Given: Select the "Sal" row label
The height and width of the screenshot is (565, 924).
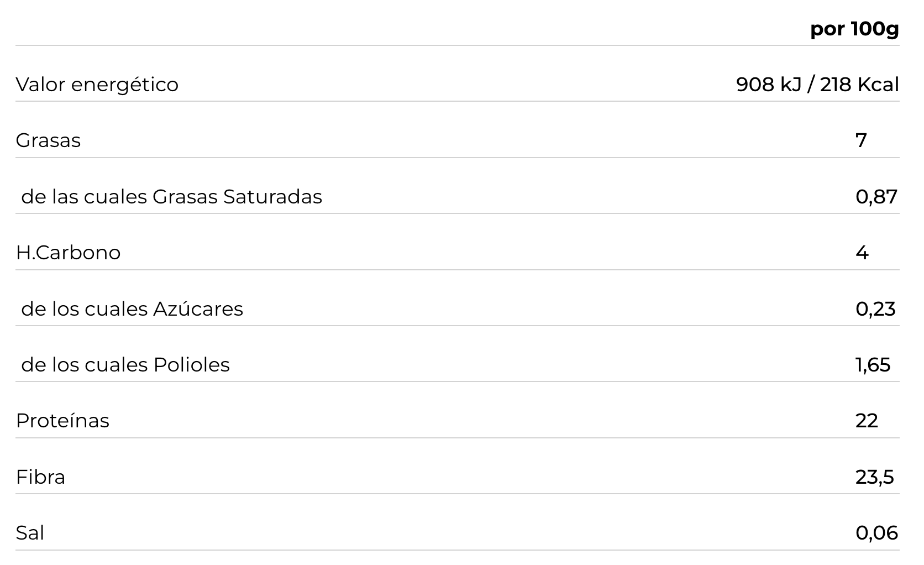Looking at the screenshot, I should click(30, 533).
